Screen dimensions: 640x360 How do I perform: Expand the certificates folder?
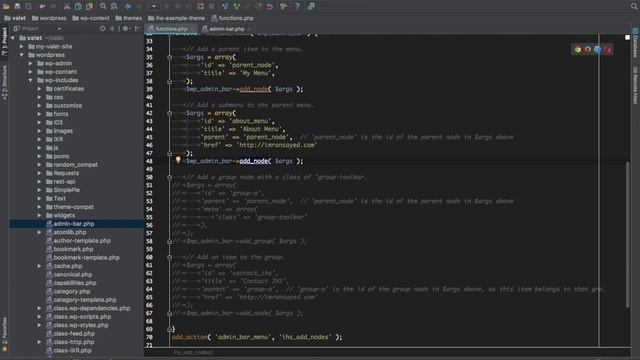pyautogui.click(x=40, y=89)
